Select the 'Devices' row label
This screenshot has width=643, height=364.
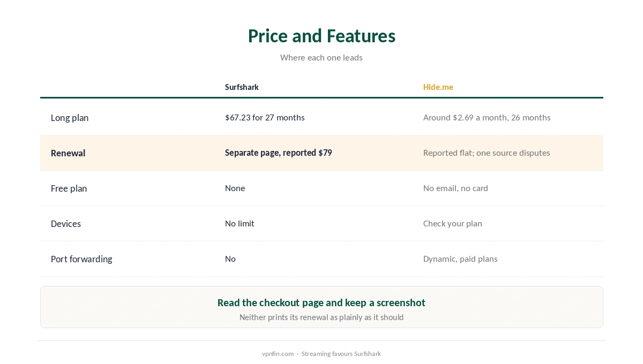point(66,224)
